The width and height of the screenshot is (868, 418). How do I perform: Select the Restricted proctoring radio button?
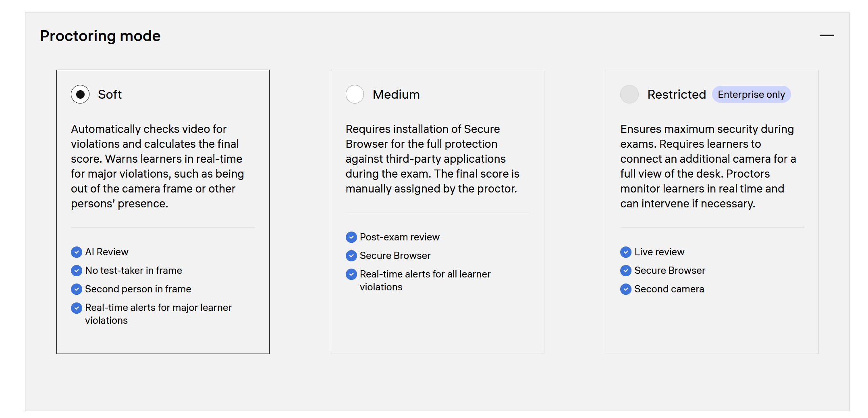[x=629, y=94]
